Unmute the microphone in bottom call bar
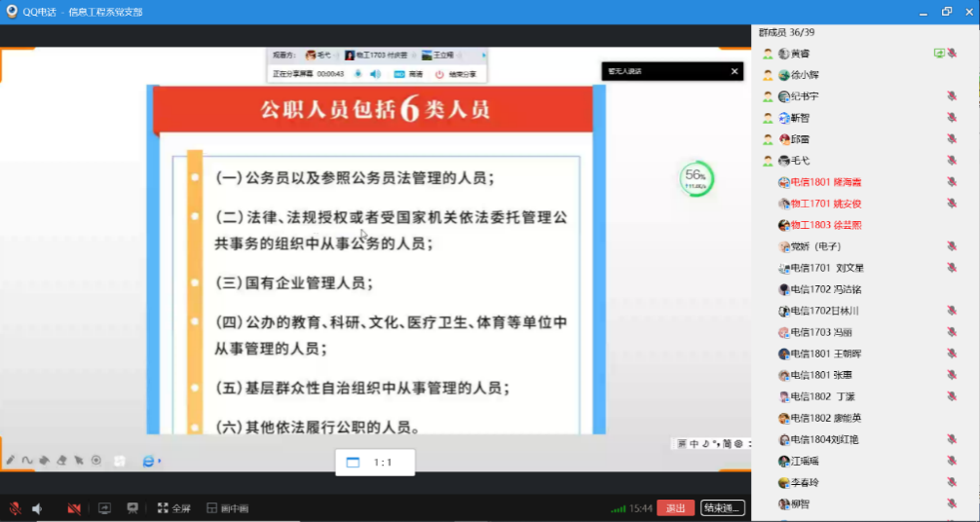The image size is (980, 522). click(15, 508)
